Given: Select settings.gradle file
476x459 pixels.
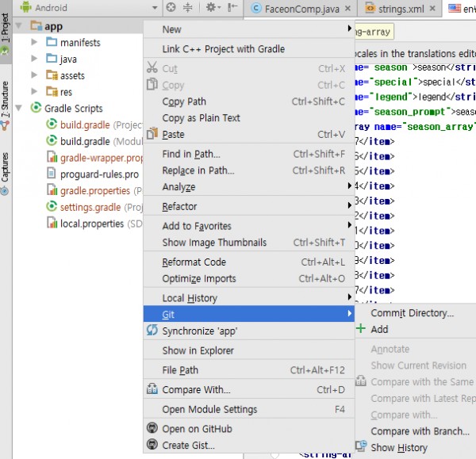Looking at the screenshot, I should pos(94,207).
